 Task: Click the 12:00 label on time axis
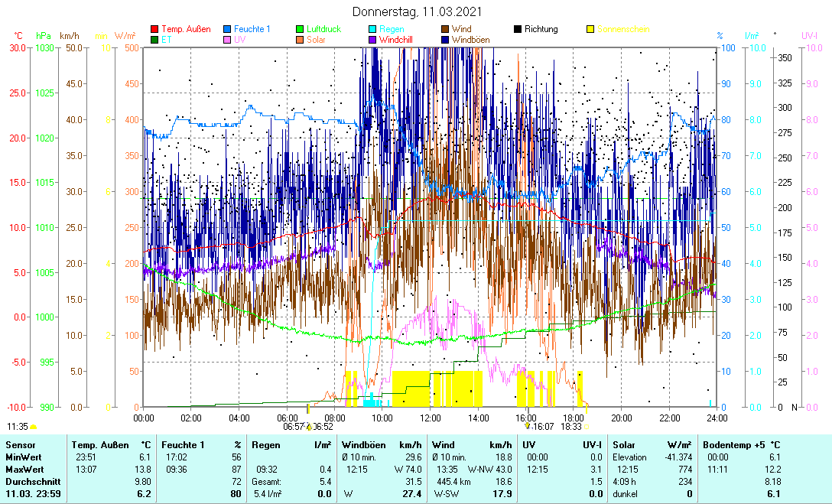tap(431, 418)
